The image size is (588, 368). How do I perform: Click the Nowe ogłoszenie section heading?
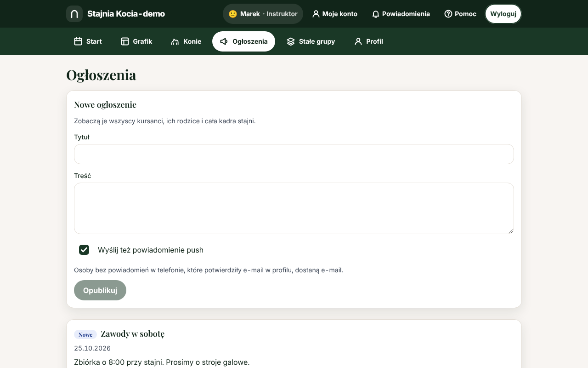tap(105, 104)
